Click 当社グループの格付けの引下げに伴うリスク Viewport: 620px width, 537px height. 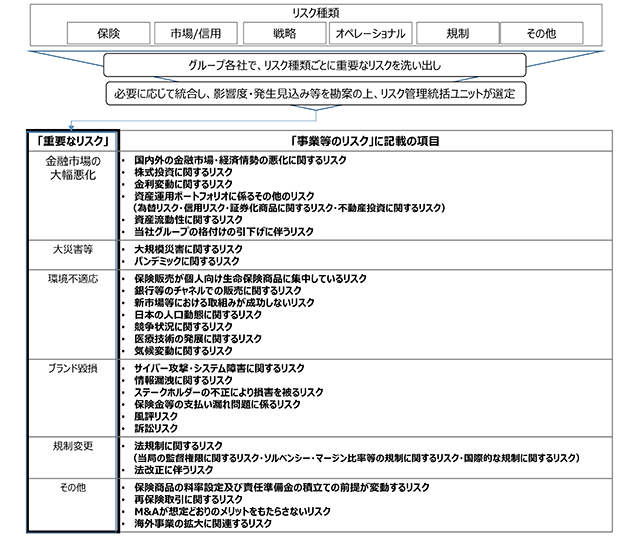(224, 231)
